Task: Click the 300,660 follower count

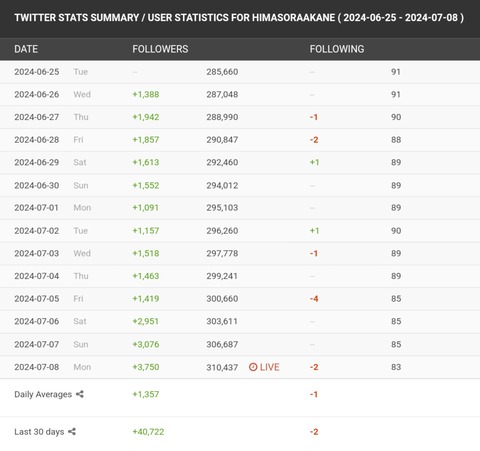Action: point(222,299)
